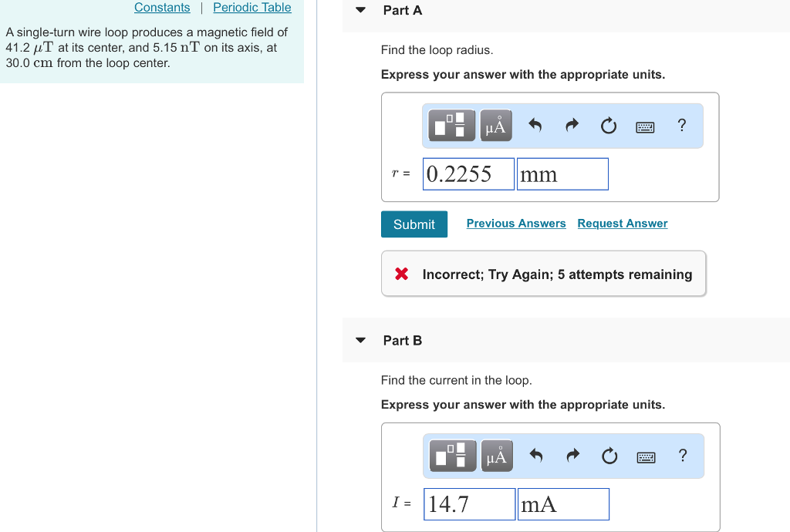Image resolution: width=790 pixels, height=532 pixels.
Task: Redo the entry in Part A
Action: pos(572,125)
